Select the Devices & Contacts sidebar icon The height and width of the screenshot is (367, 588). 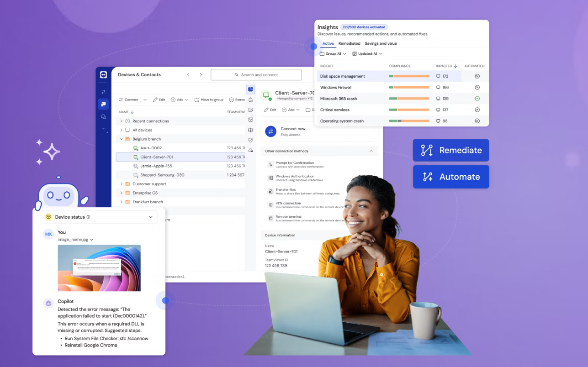point(103,104)
